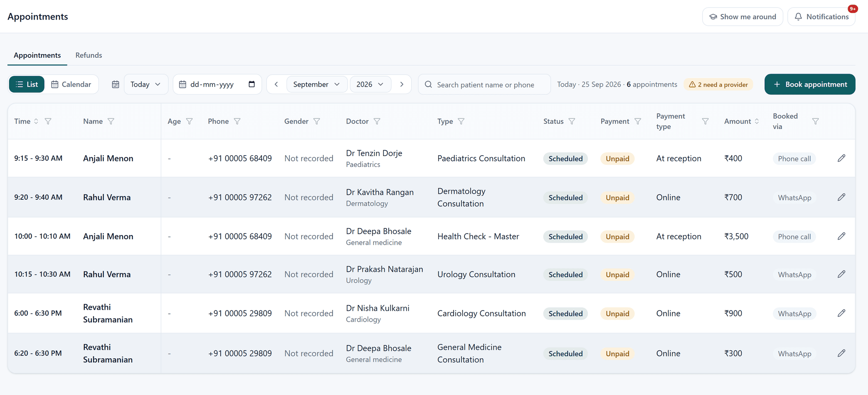Viewport: 868px width, 395px height.
Task: Open the date picker calendar popup
Action: tap(252, 84)
